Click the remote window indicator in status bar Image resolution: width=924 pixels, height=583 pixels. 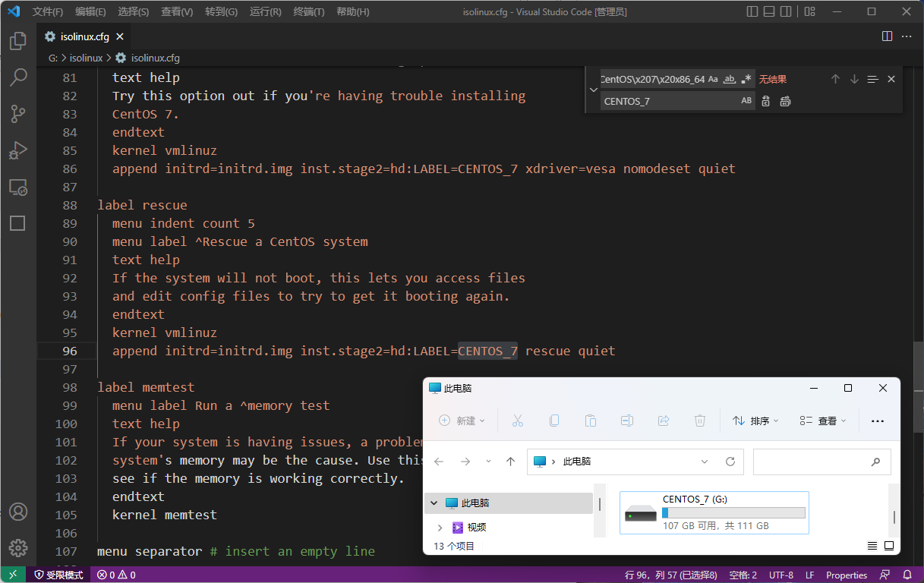pyautogui.click(x=13, y=575)
